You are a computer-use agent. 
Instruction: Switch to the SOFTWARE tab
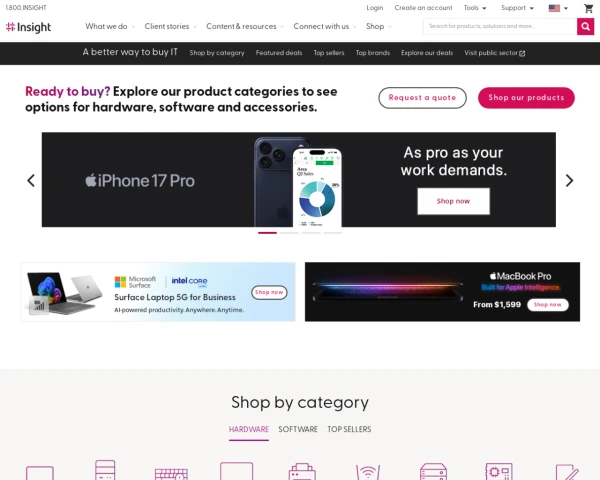(x=298, y=429)
